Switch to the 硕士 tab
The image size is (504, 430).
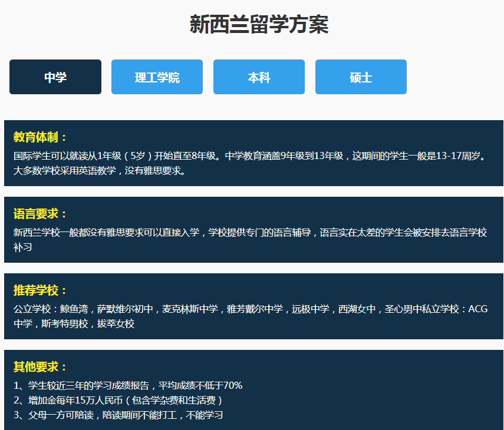coord(361,77)
